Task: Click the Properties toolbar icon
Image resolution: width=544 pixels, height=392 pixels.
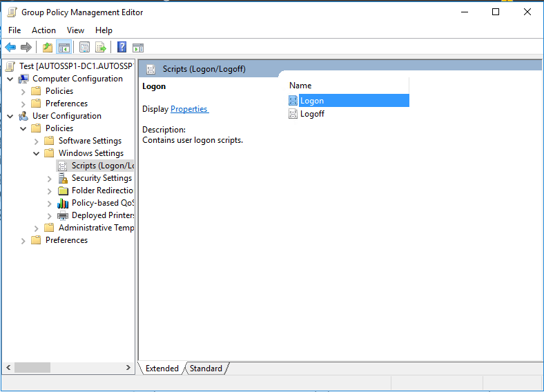Action: (84, 47)
